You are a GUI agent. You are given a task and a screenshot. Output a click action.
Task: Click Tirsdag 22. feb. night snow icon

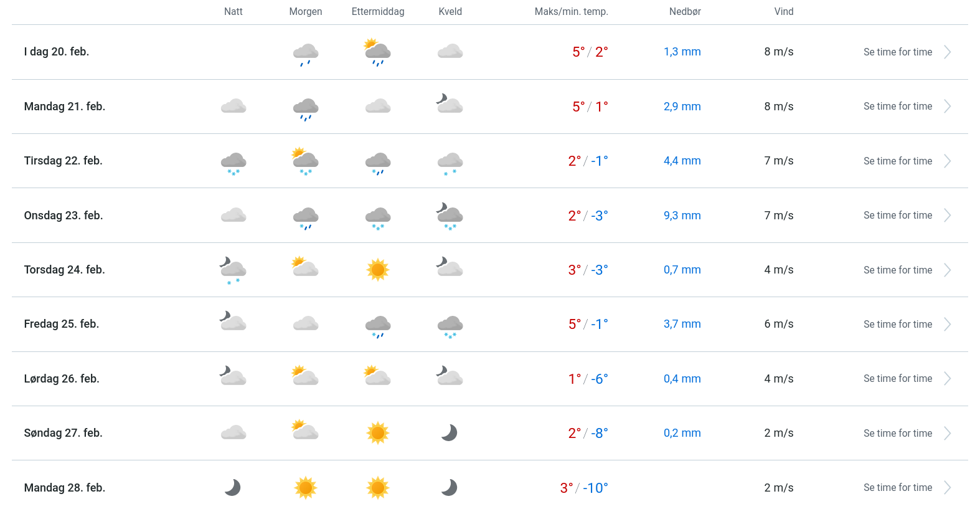point(233,162)
